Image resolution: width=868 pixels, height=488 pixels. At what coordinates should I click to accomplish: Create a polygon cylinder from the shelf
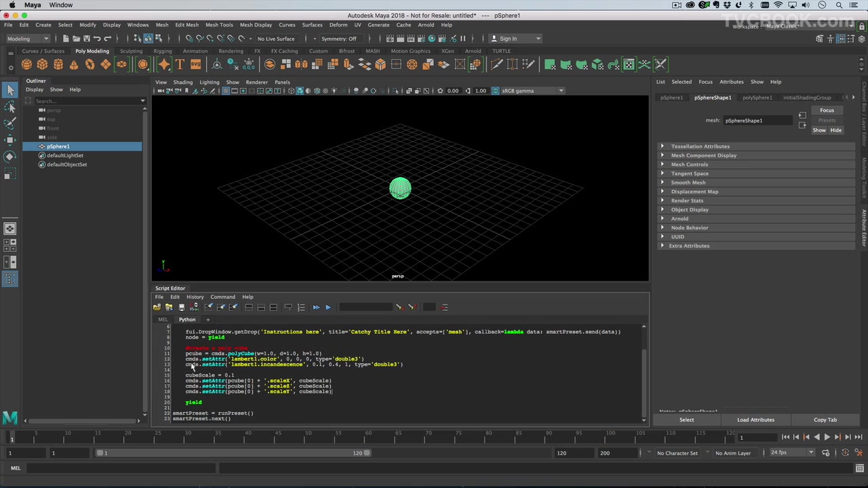coord(58,64)
